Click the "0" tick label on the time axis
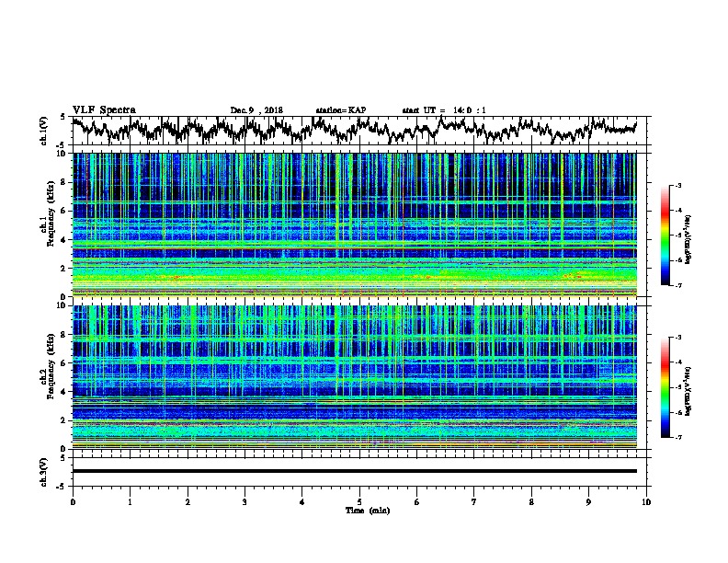The height and width of the screenshot is (563, 728). coord(73,502)
